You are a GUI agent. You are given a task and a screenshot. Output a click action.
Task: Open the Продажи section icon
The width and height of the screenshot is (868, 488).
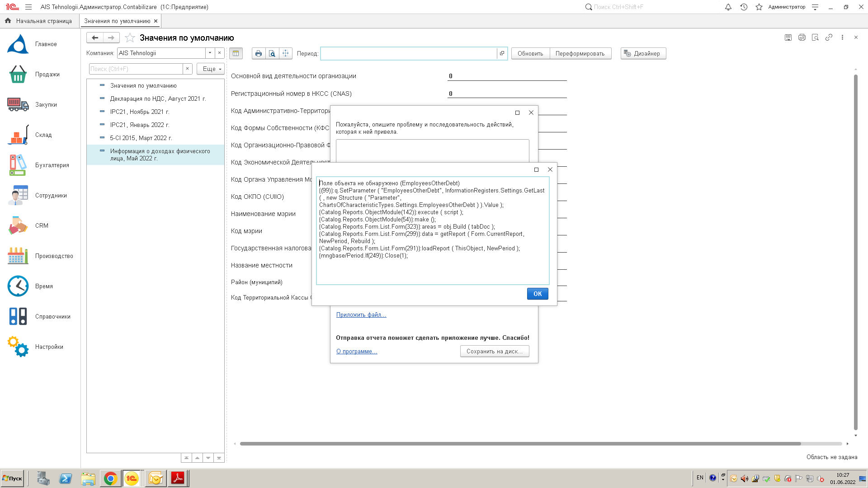[x=18, y=75]
